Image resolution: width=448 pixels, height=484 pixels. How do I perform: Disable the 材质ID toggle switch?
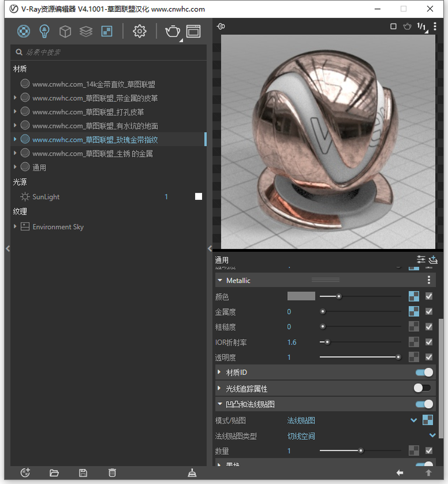(x=424, y=373)
